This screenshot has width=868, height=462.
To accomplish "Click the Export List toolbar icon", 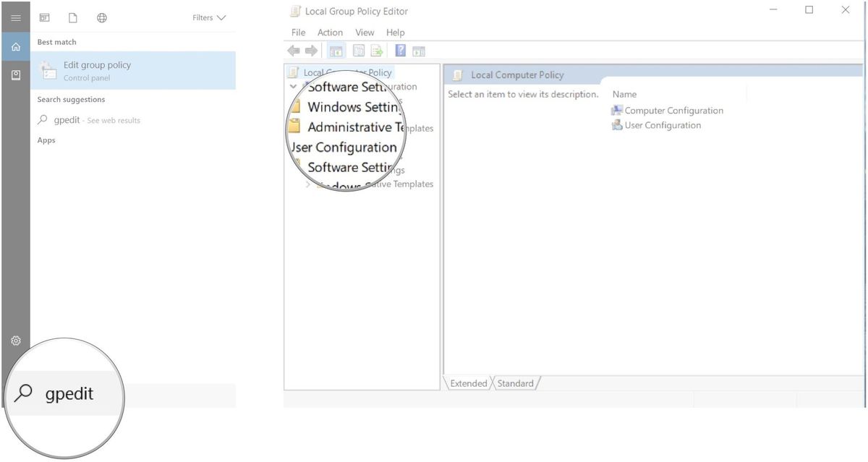I will [x=376, y=51].
